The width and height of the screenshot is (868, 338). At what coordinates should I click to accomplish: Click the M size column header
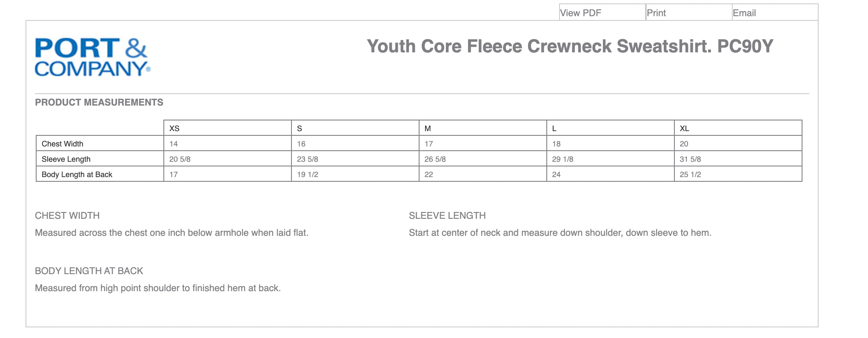(x=428, y=128)
